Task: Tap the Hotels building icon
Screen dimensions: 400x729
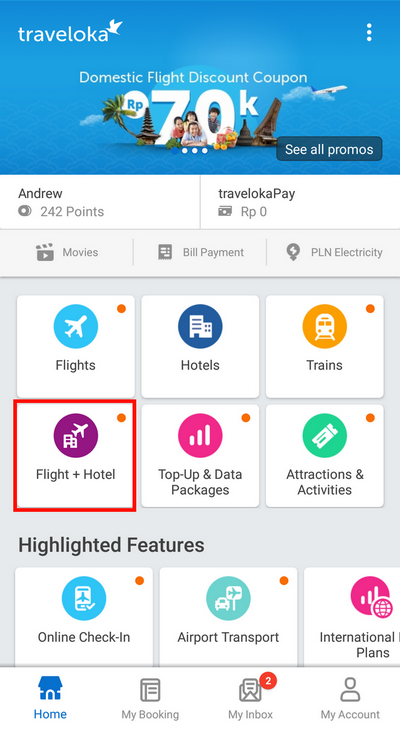Action: click(200, 326)
